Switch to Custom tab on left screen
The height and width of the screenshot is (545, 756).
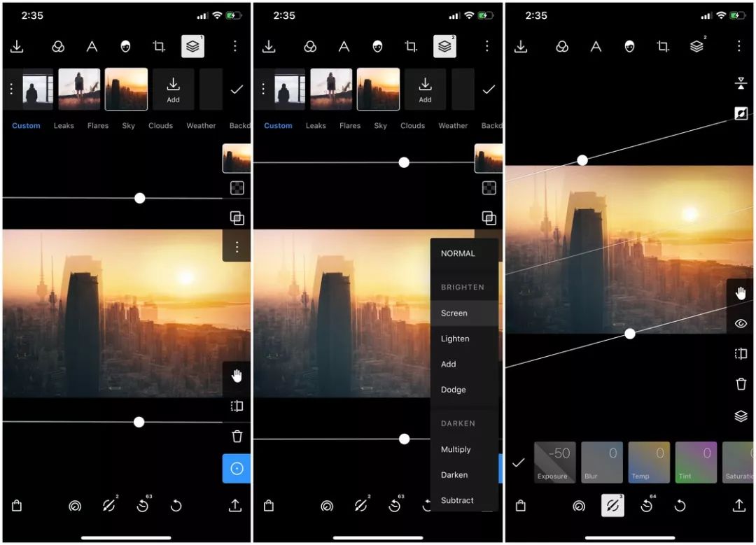click(26, 125)
